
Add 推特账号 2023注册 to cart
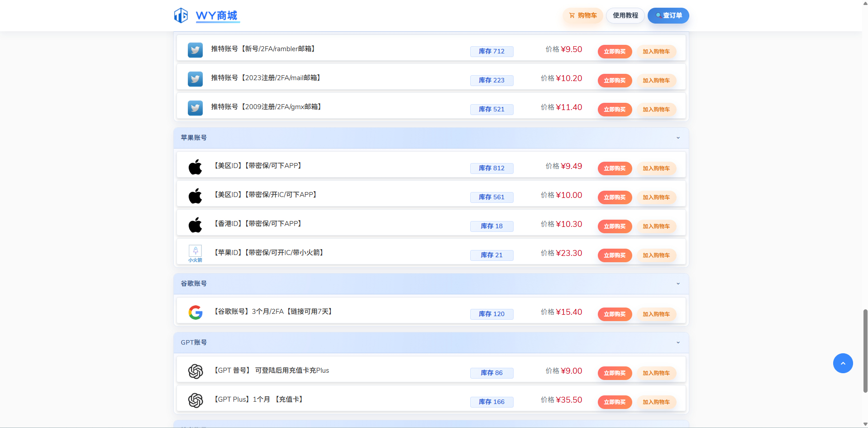[x=656, y=81]
